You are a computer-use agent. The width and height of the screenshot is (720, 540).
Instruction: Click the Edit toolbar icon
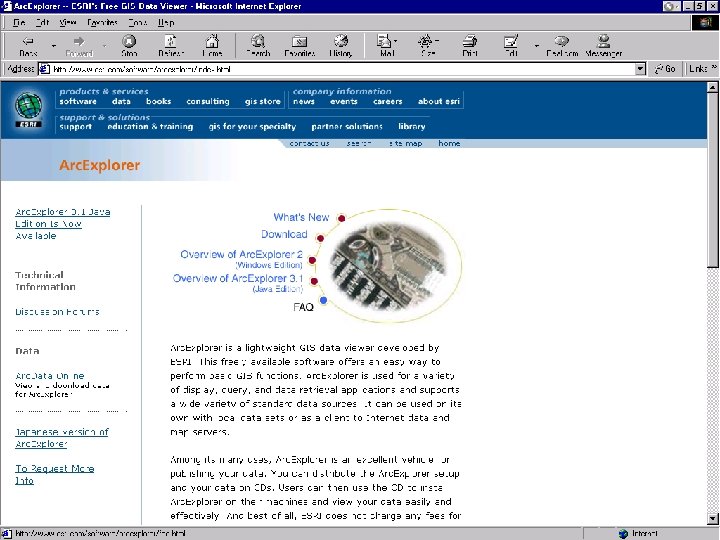[511, 41]
